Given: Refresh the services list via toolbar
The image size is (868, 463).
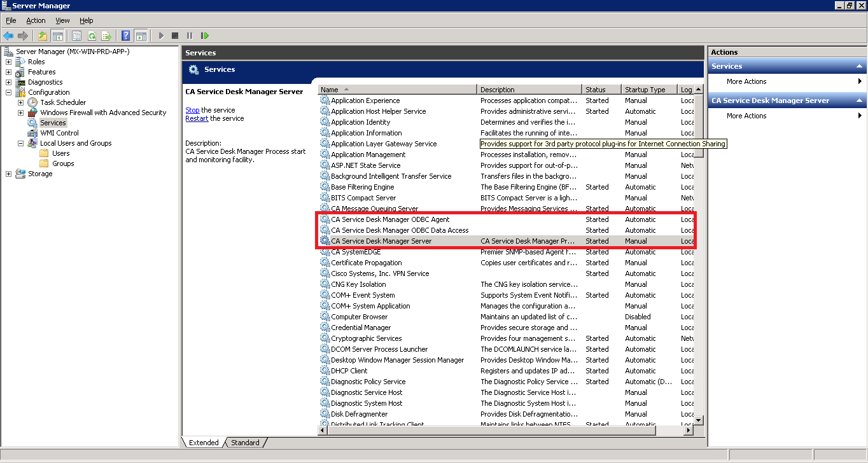Looking at the screenshot, I should tap(92, 36).
